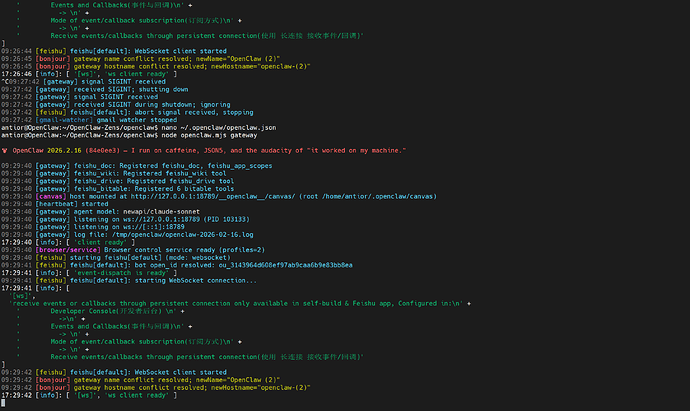The width and height of the screenshot is (690, 411).
Task: Click the bot open_id ou_3143964d608ef97ab9caa6b9e83bb8ea
Action: 286,265
